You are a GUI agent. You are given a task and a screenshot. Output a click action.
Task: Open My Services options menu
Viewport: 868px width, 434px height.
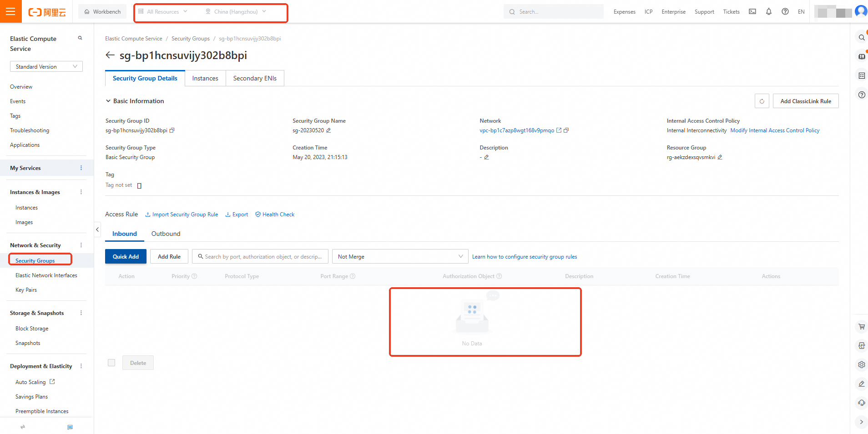(81, 168)
